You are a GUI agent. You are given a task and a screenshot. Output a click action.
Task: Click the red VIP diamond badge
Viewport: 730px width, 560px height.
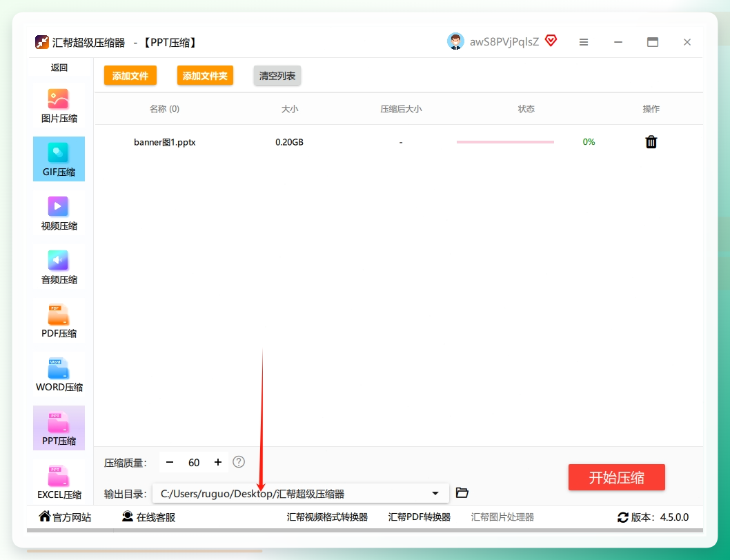[551, 41]
